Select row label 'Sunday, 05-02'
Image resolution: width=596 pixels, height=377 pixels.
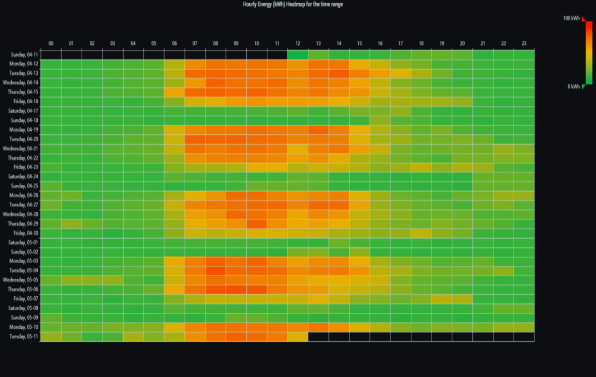point(25,252)
